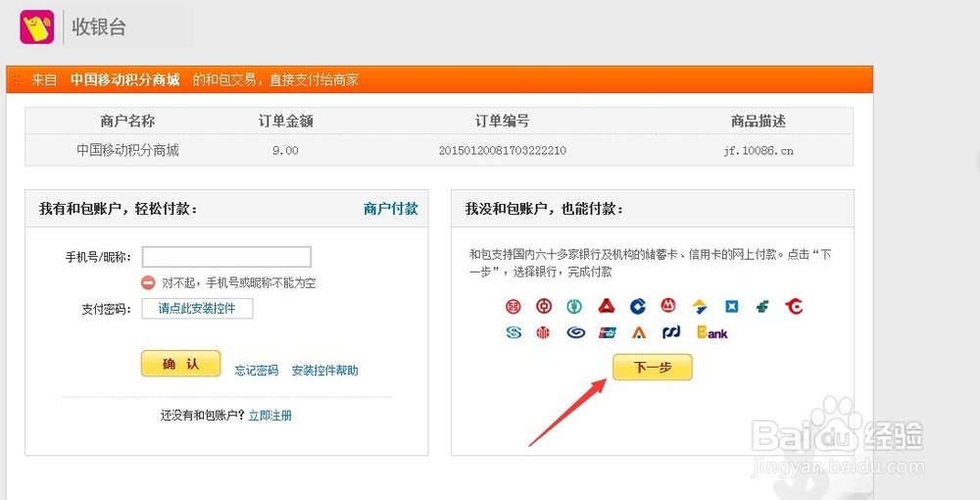Select the red dragon Huaxia Bank logo
Image resolution: width=980 pixels, height=500 pixels.
click(795, 306)
